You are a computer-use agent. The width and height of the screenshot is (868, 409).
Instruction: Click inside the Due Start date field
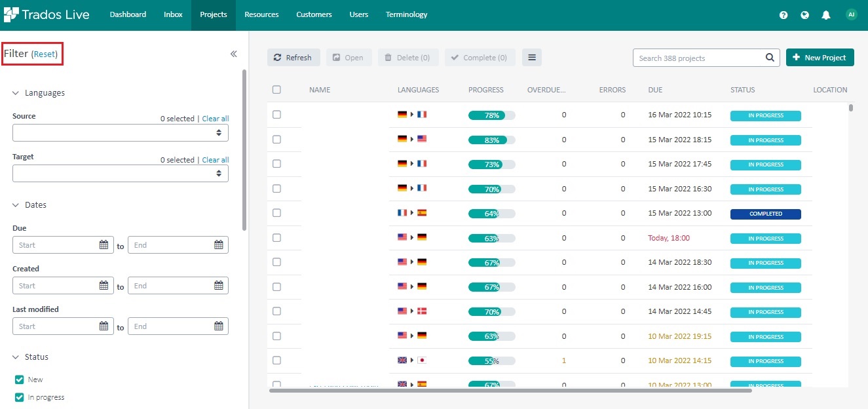(x=59, y=244)
